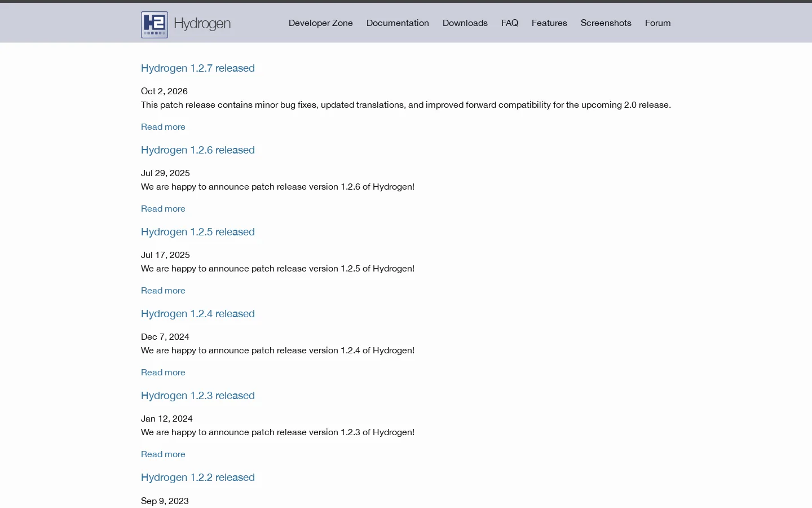Image resolution: width=812 pixels, height=508 pixels.
Task: Click the Hydrogen wordmark beside the logo
Action: [202, 24]
